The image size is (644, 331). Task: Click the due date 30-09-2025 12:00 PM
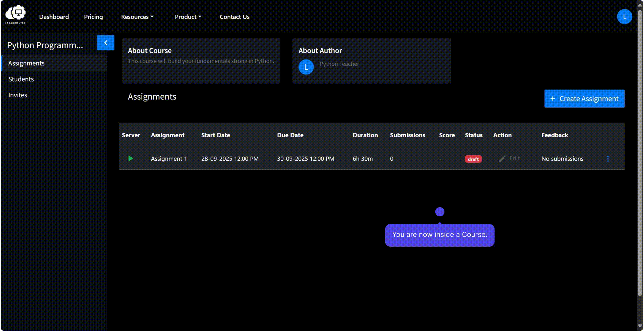(305, 159)
